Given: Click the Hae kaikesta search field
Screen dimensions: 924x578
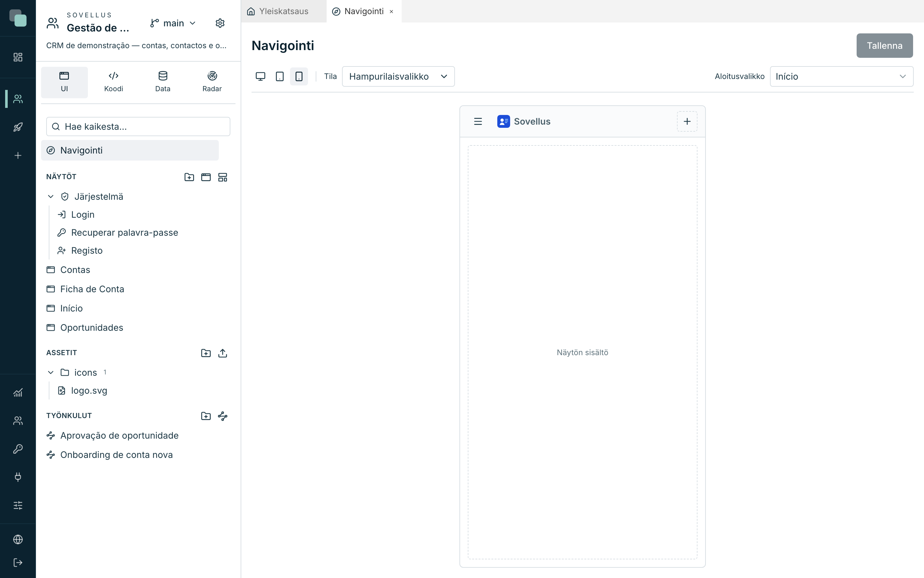Looking at the screenshot, I should tap(138, 127).
